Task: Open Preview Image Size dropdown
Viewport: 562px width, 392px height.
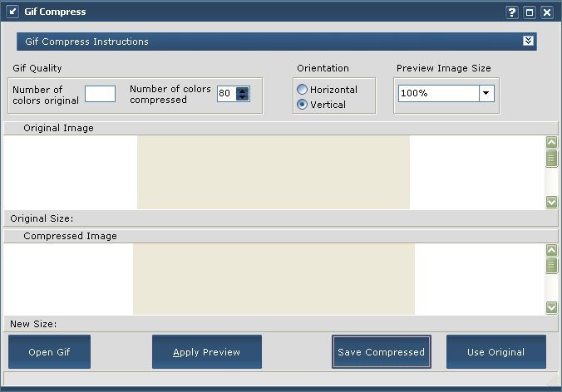Action: (486, 94)
